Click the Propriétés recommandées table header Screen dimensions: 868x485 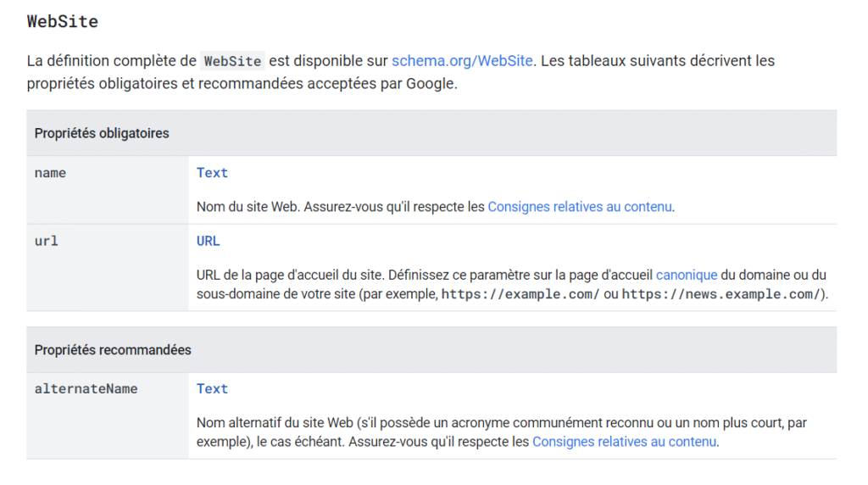[x=113, y=350]
